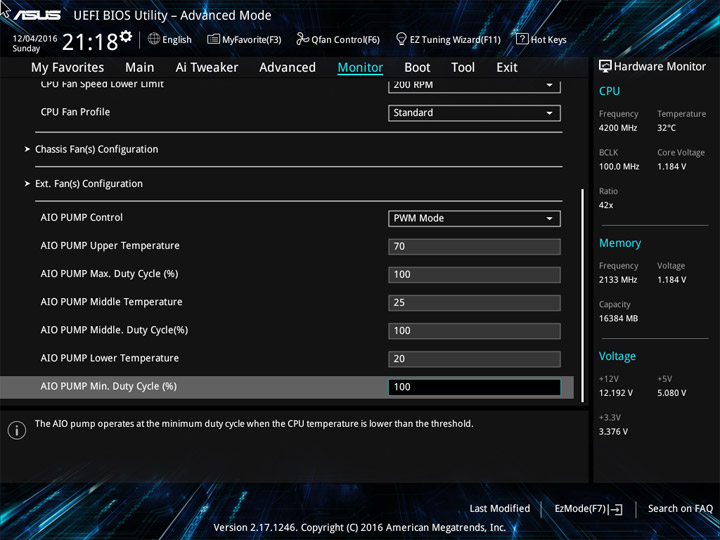Viewport: 720px width, 540px height.
Task: Select the AIO PUMP Control label
Action: (82, 218)
